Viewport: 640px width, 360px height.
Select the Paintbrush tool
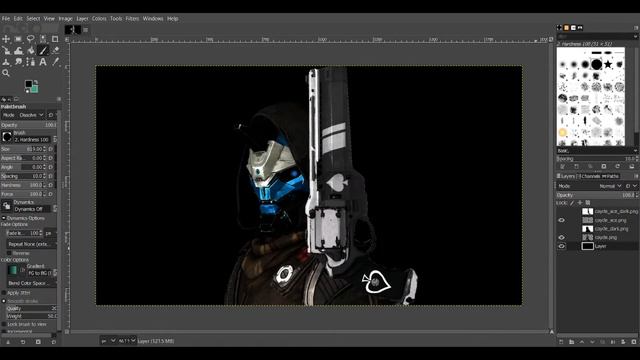pyautogui.click(x=43, y=51)
